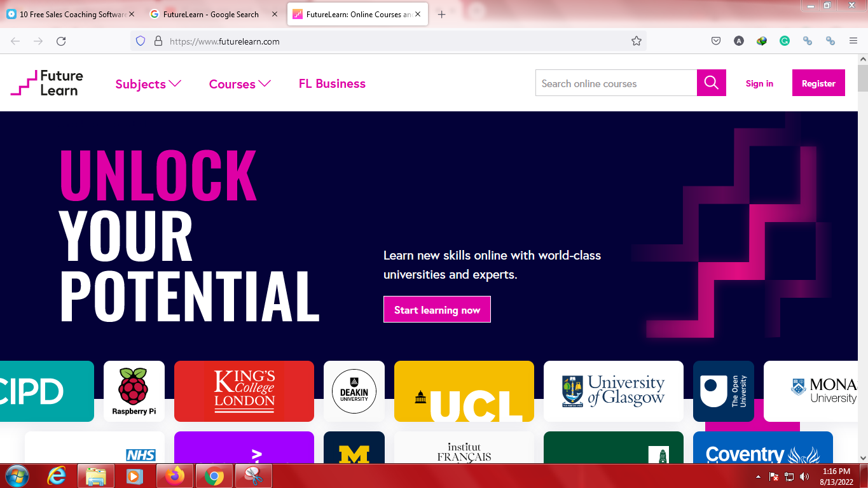Image resolution: width=868 pixels, height=488 pixels.
Task: Click the shield tracking protection icon
Action: 141,41
